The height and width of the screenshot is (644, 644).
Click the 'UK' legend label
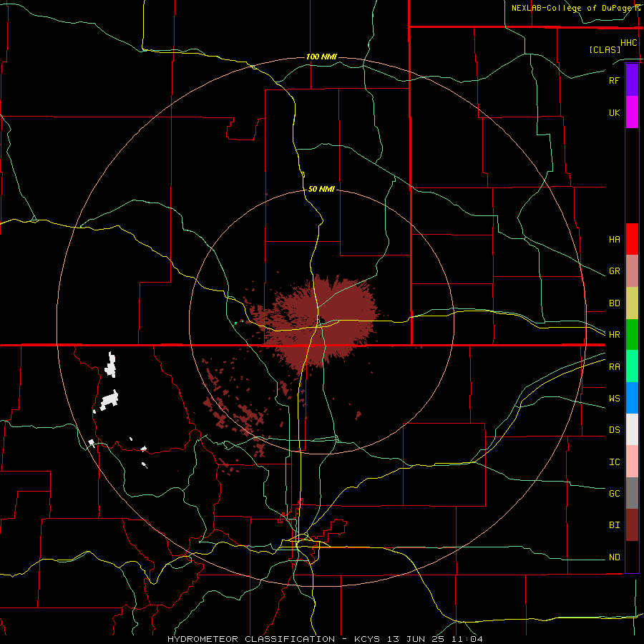[x=614, y=112]
